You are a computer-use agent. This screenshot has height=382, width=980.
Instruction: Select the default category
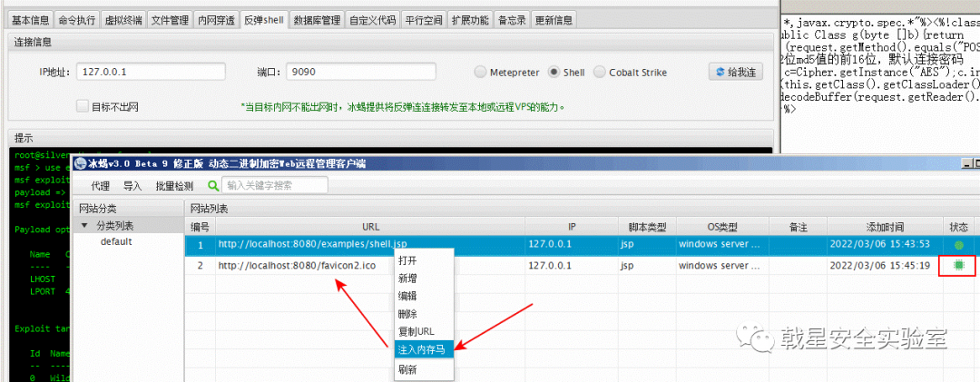click(x=116, y=241)
